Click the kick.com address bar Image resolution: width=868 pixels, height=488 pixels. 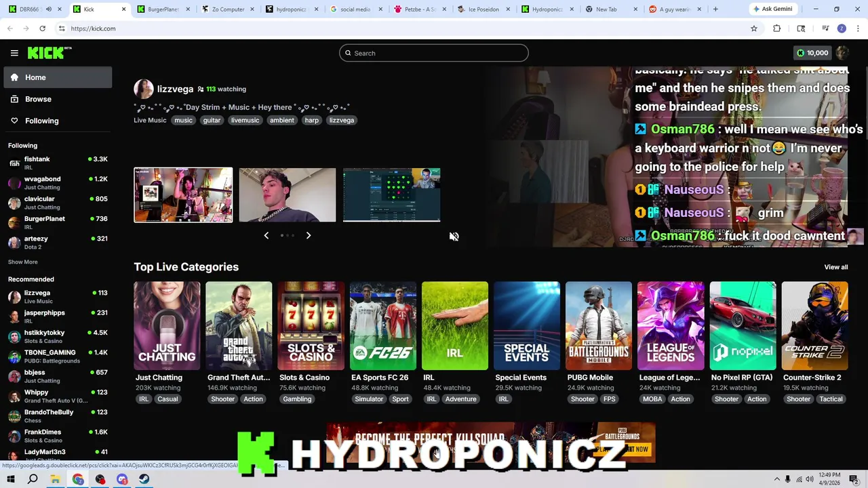coord(400,28)
